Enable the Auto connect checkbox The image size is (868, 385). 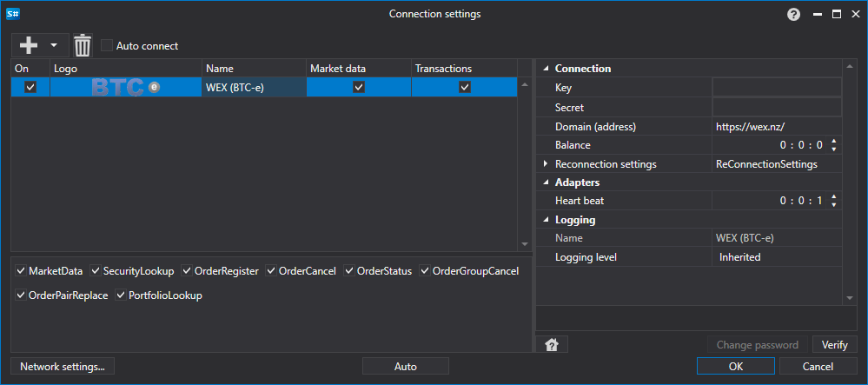coord(107,45)
